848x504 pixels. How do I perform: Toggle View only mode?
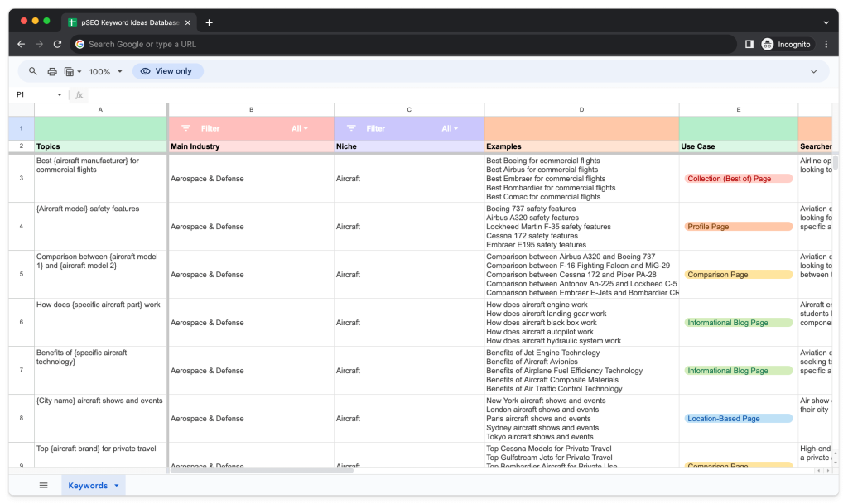(x=167, y=71)
